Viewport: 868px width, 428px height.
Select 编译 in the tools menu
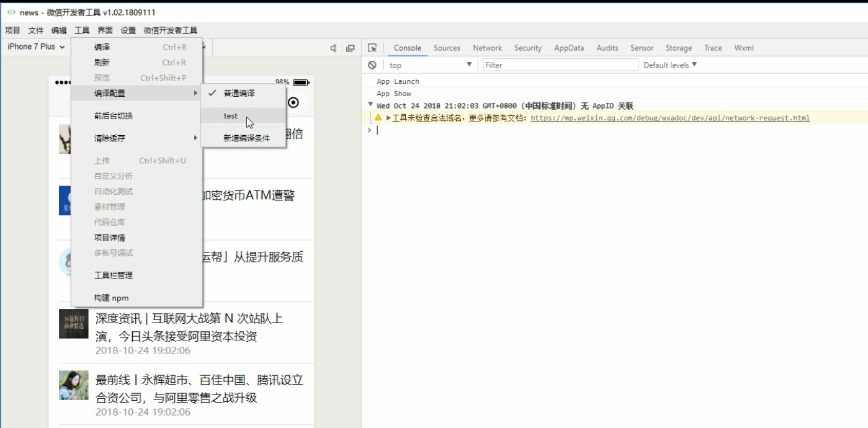point(136,47)
